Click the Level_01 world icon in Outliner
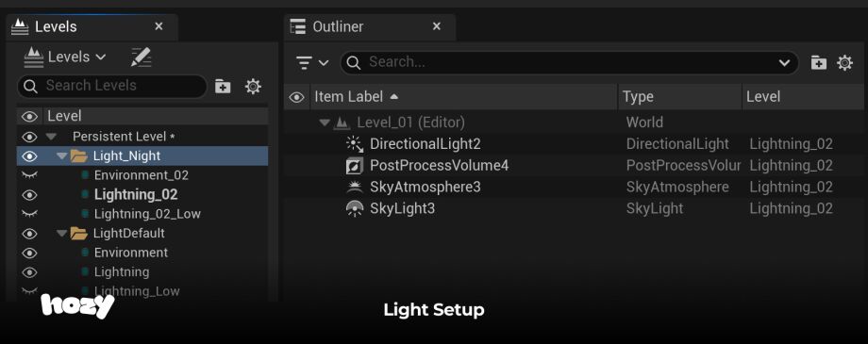868x344 pixels. (342, 123)
